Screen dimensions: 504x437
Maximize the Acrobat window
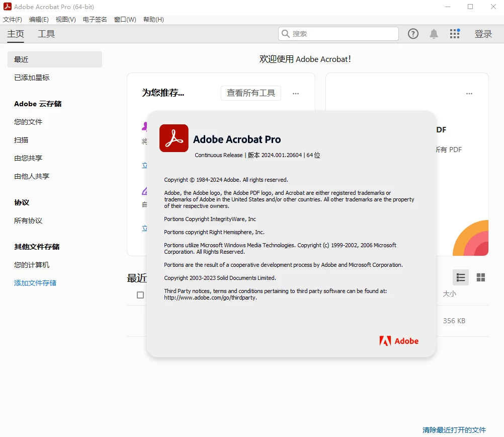point(470,7)
